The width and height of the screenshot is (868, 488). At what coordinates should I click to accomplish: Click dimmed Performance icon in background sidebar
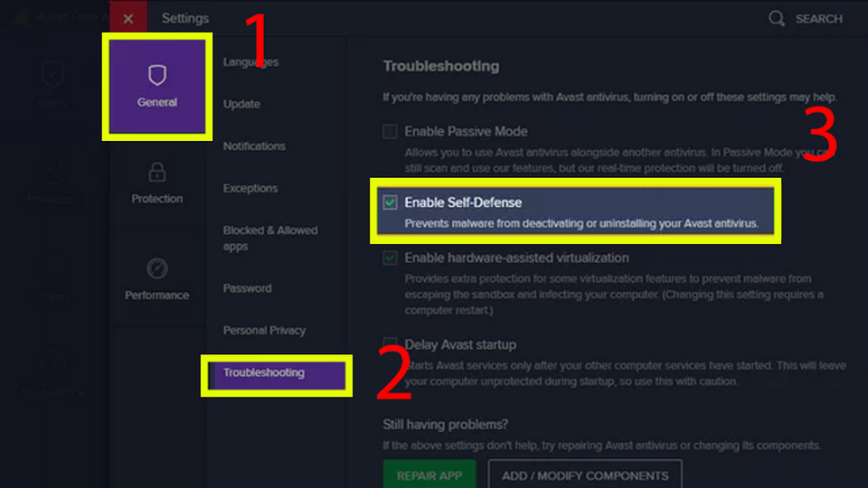[x=52, y=365]
